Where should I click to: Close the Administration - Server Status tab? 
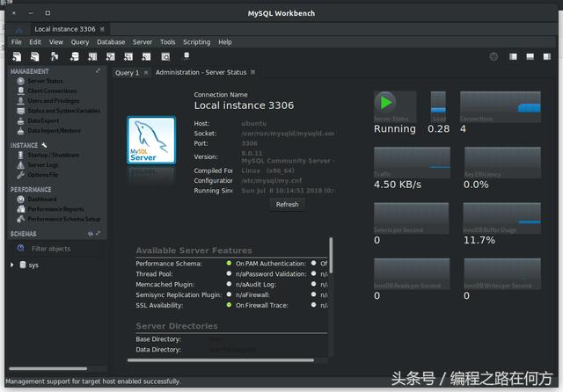(252, 72)
